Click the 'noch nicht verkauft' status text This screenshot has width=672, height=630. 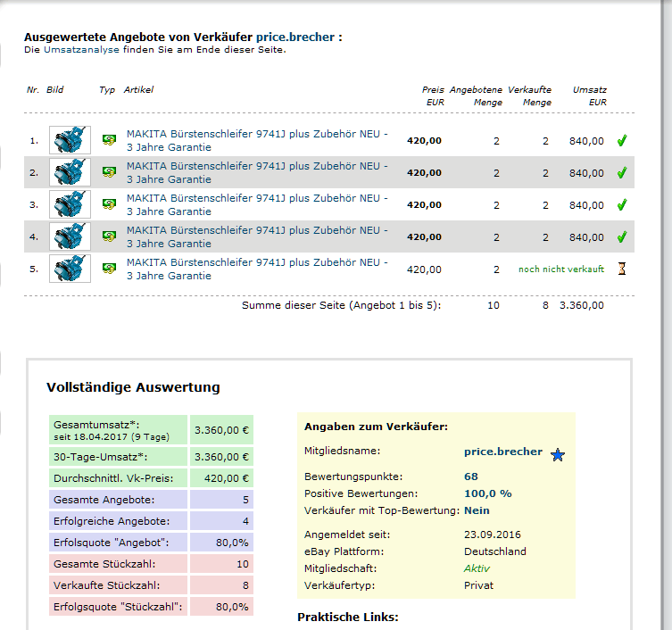click(x=560, y=269)
